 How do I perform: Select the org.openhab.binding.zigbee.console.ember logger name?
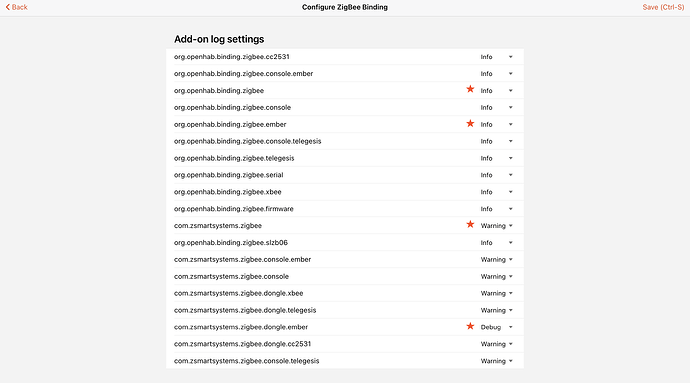[x=243, y=74]
